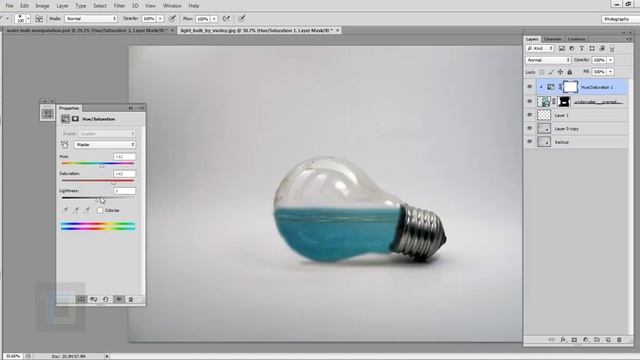Screen dimensions: 640x360
Task: Lock image pixels brush icon
Action: point(551,72)
